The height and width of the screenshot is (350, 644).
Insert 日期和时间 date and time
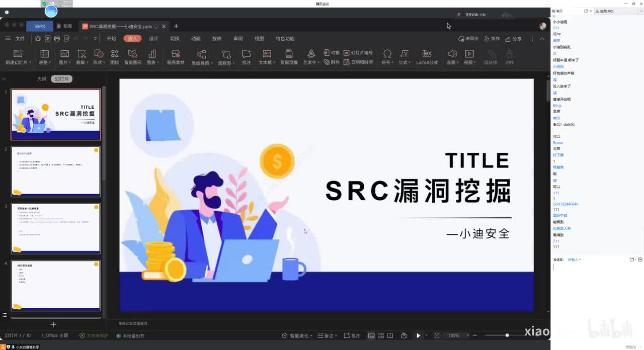coord(358,62)
